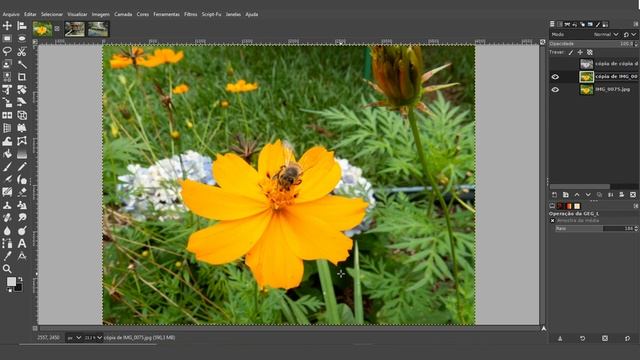
Task: Save tool preset button at panel bottom
Action: click(x=560, y=338)
